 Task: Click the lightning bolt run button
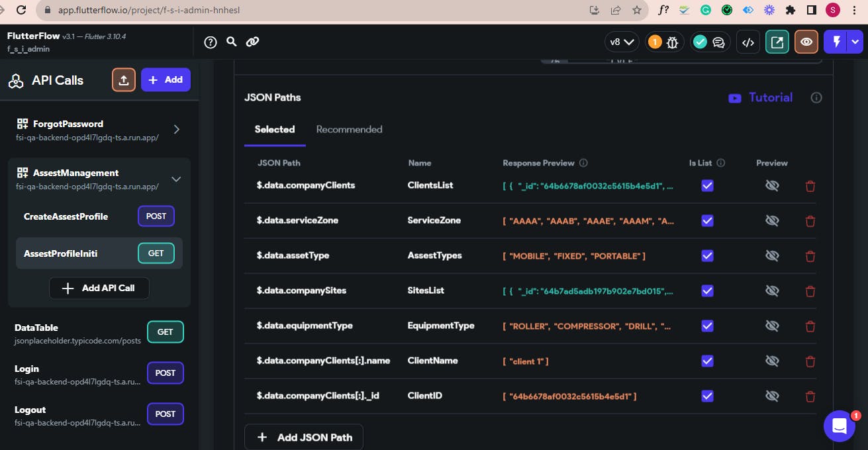tap(837, 42)
